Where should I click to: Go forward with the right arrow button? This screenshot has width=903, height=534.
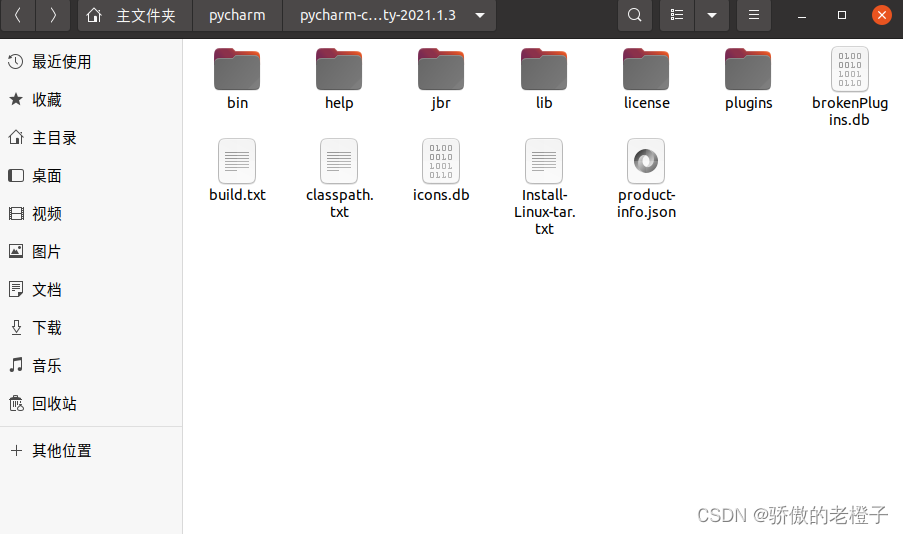(x=53, y=15)
